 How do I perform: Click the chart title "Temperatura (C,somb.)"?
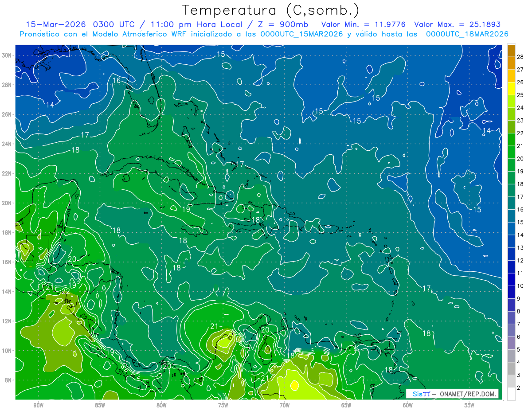click(270, 10)
